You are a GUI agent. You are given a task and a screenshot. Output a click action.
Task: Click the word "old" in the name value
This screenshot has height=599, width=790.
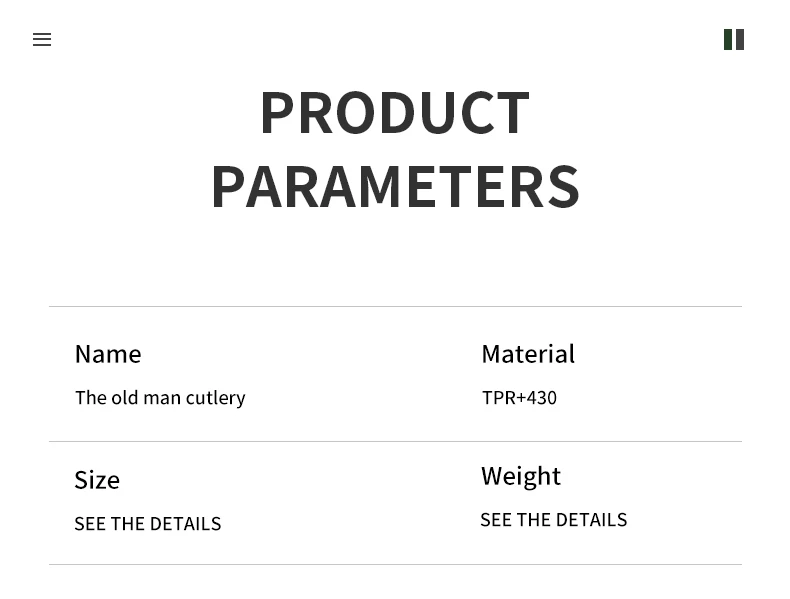point(124,398)
